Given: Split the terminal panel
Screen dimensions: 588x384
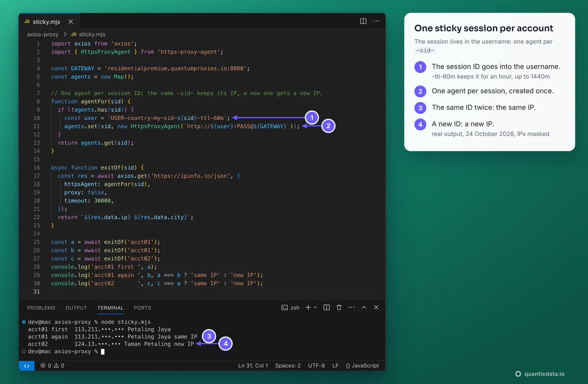Looking at the screenshot, I should point(326,308).
